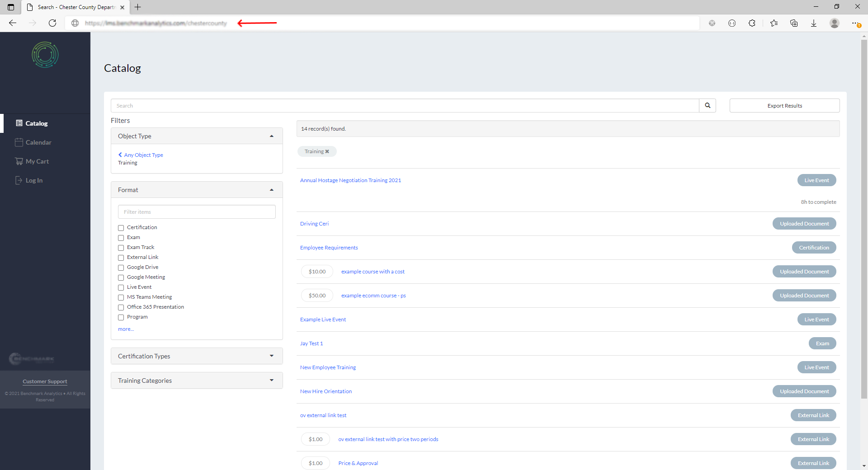Screen dimensions: 868x470
Task: Open New Employee Training link
Action: pyautogui.click(x=328, y=367)
